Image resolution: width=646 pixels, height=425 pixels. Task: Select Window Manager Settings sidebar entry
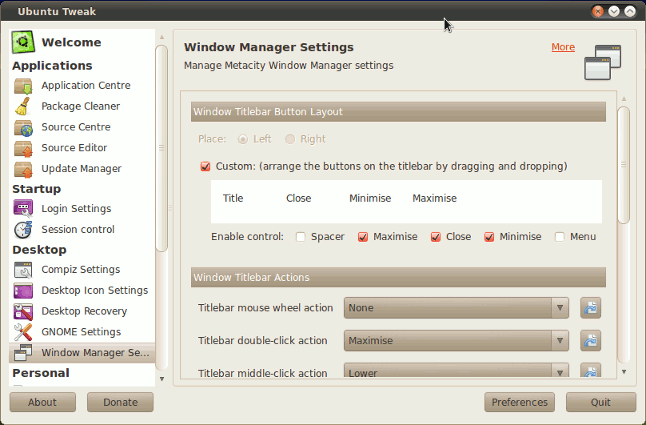(82, 353)
